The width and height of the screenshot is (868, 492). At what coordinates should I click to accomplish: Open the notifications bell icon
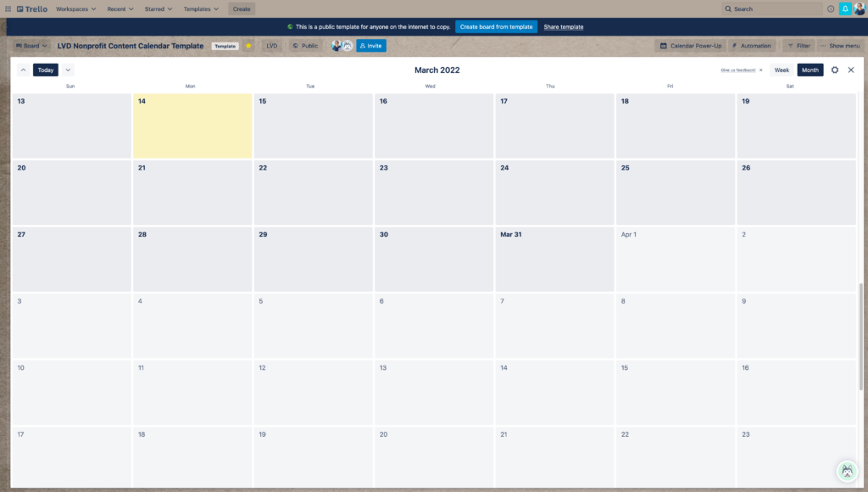845,8
